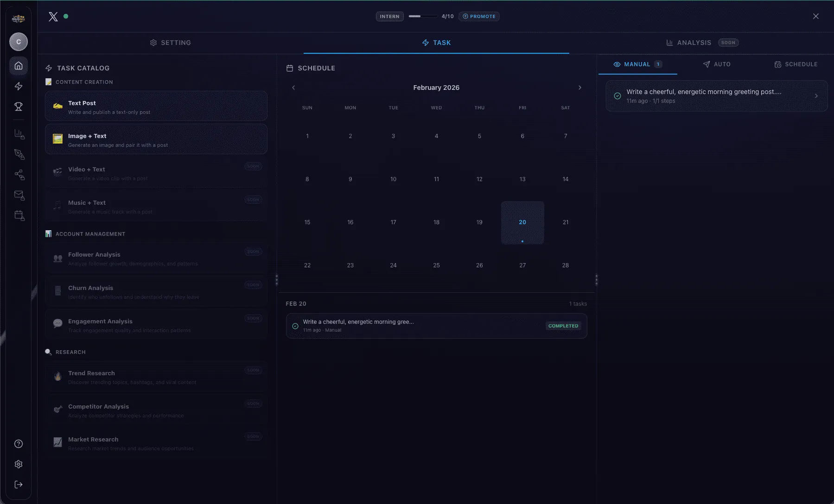Select the pen content-writing icon in sidebar
834x504 pixels.
[19, 154]
